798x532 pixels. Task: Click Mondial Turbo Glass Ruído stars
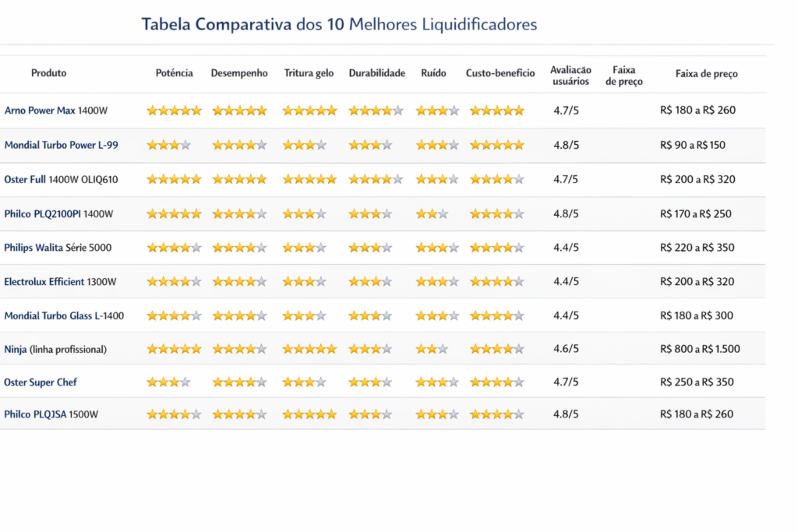[x=437, y=315]
